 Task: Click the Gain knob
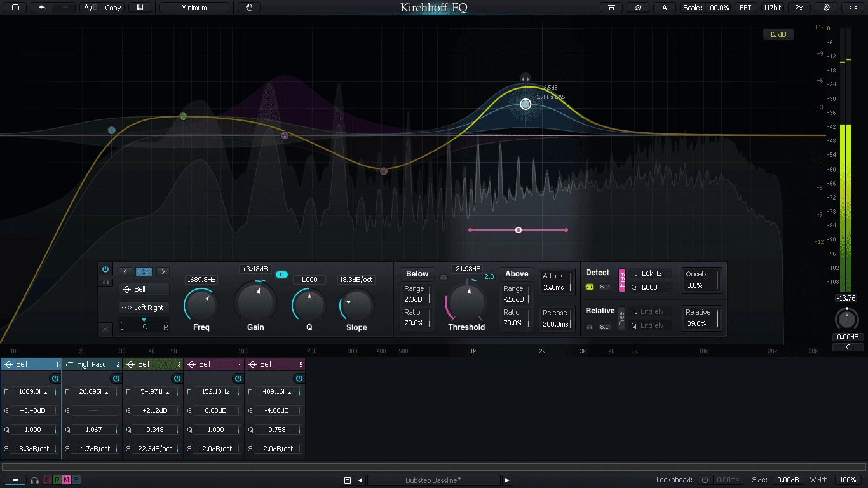click(256, 302)
